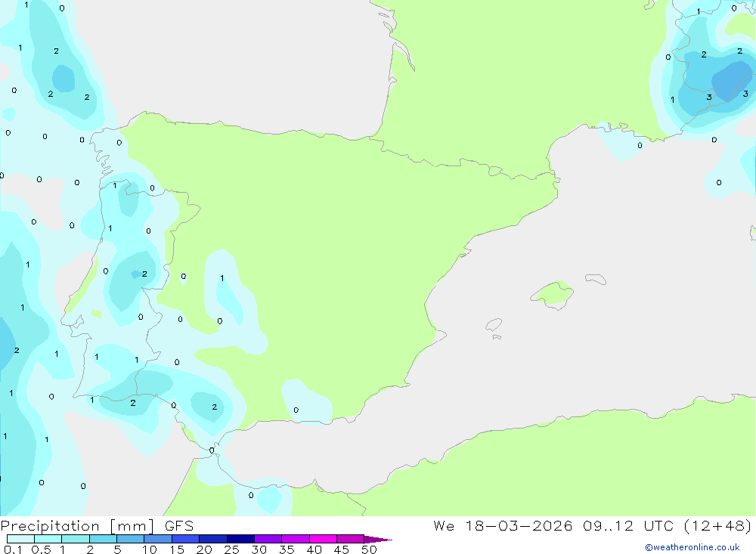
Task: Click the '09..12 UTC (12+48)' time label
Action: 667,526
